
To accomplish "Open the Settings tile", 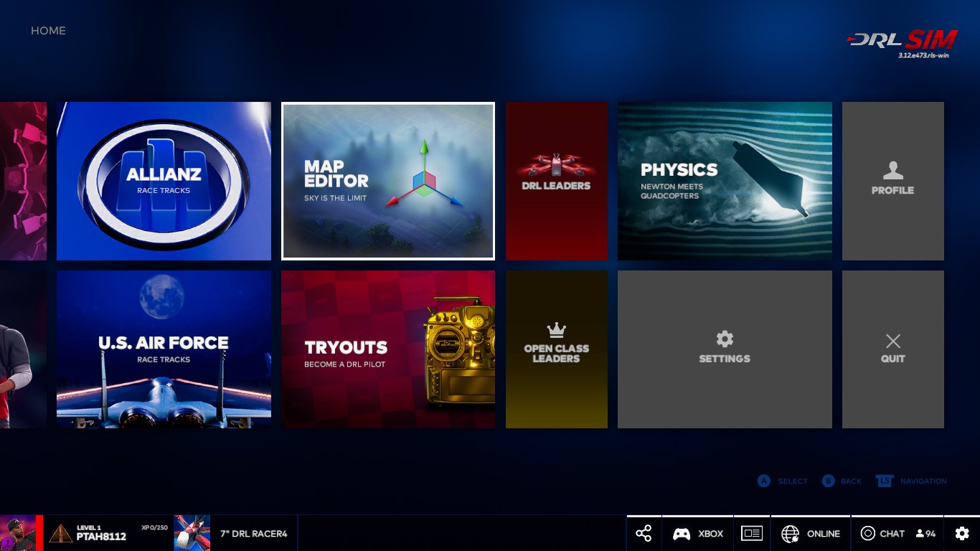I will [x=725, y=349].
